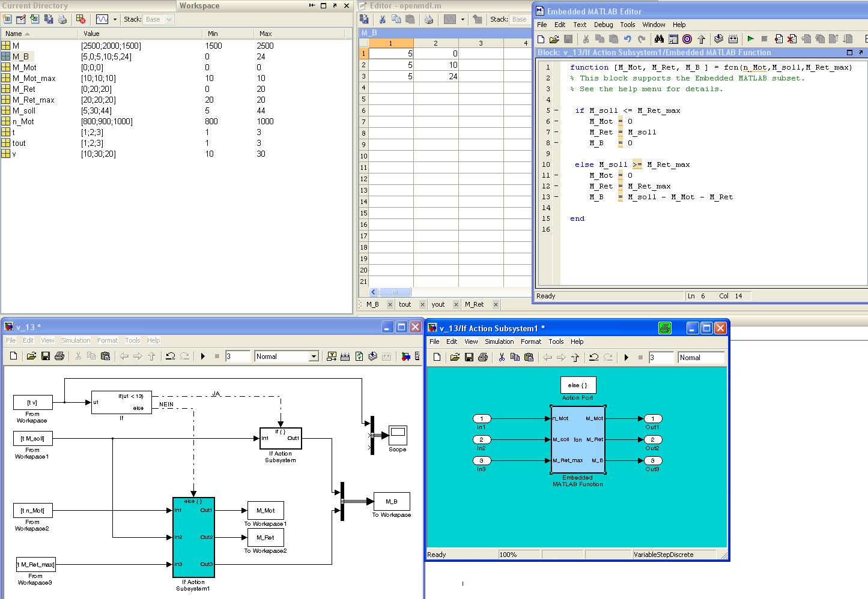Open Simulation menu in If Action Subsystem1 window
The height and width of the screenshot is (599, 868).
tap(499, 342)
